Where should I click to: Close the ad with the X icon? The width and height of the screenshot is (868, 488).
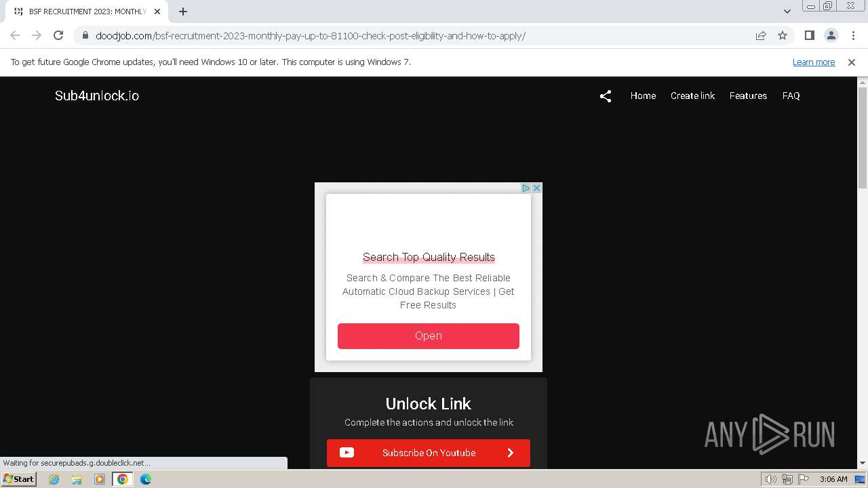(536, 188)
